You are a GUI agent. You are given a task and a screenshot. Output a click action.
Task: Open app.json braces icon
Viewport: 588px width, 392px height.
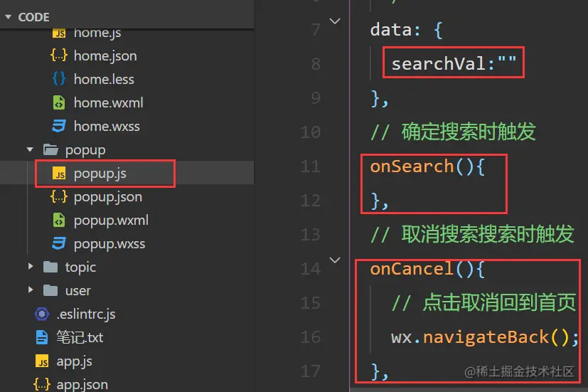42,384
